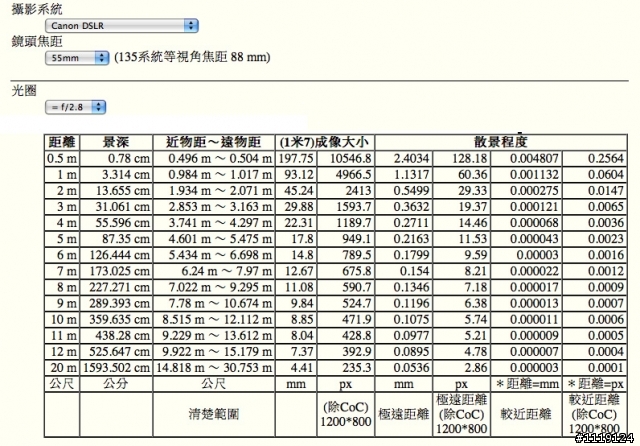Viewport: 640px width, 446px height.
Task: Select the 6.24 m ～ 7.97 m range cell
Action: tap(213, 271)
